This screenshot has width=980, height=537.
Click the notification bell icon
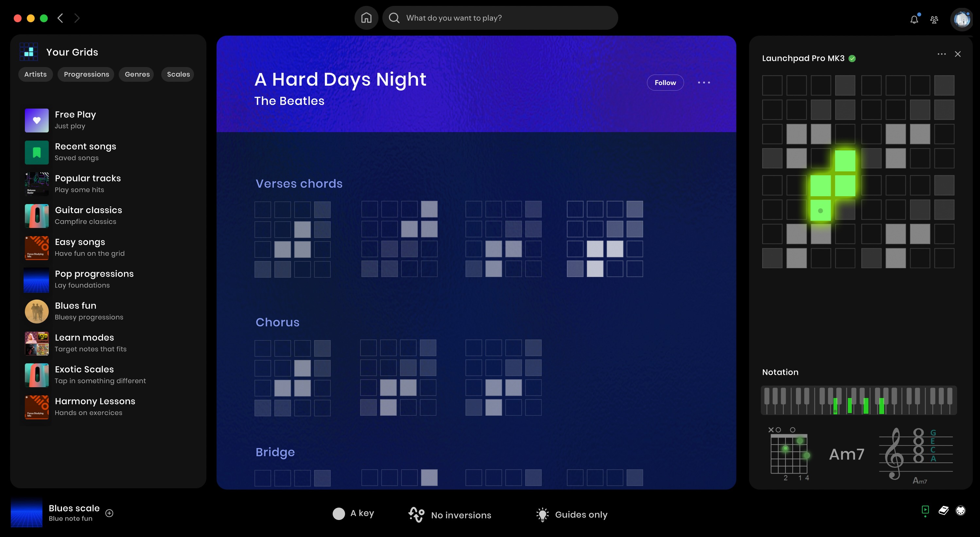915,18
